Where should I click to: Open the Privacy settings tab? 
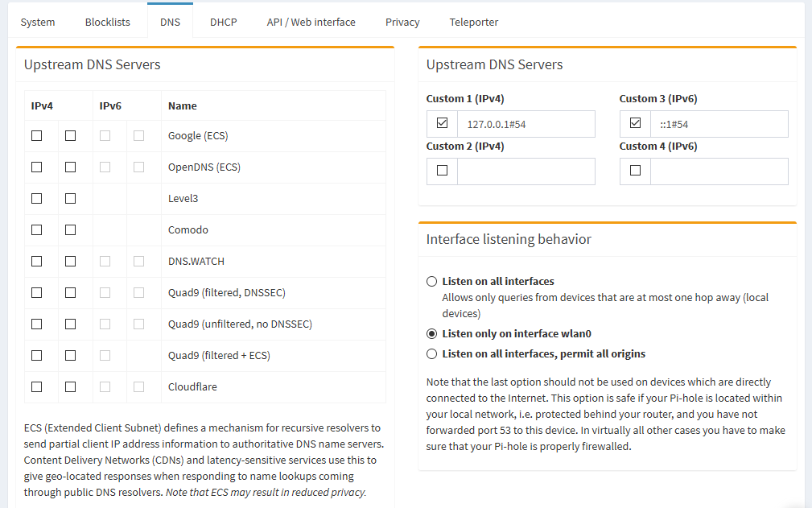coord(402,22)
